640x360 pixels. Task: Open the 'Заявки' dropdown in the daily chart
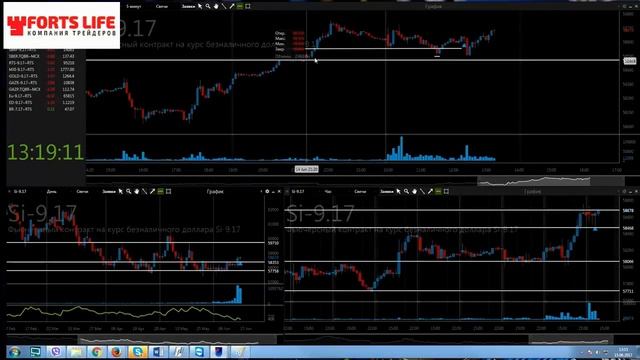click(109, 191)
